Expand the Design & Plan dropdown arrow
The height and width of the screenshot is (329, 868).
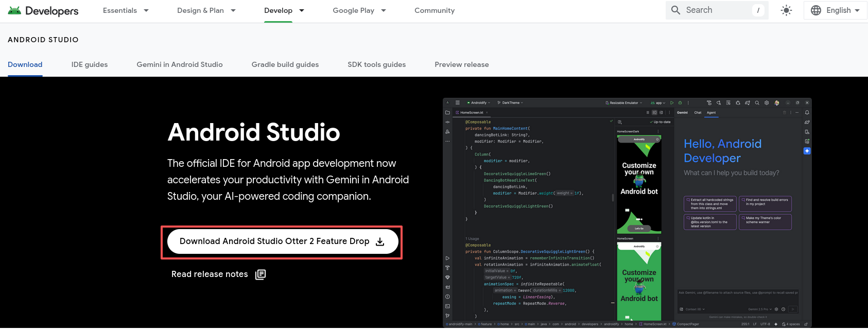click(x=233, y=10)
